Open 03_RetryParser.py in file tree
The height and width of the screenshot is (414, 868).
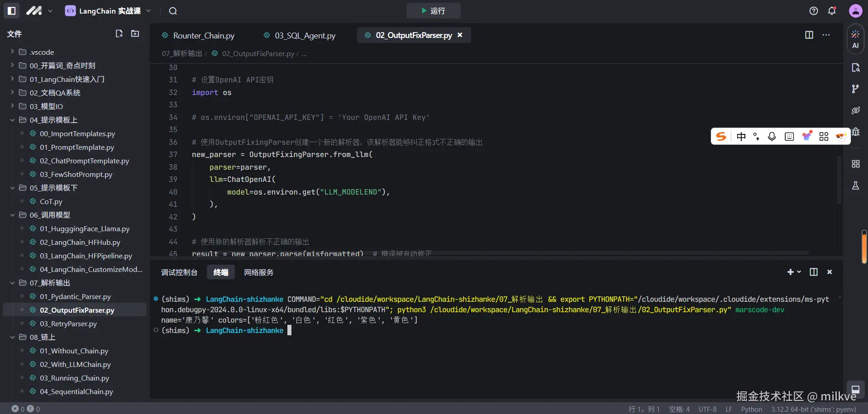68,324
